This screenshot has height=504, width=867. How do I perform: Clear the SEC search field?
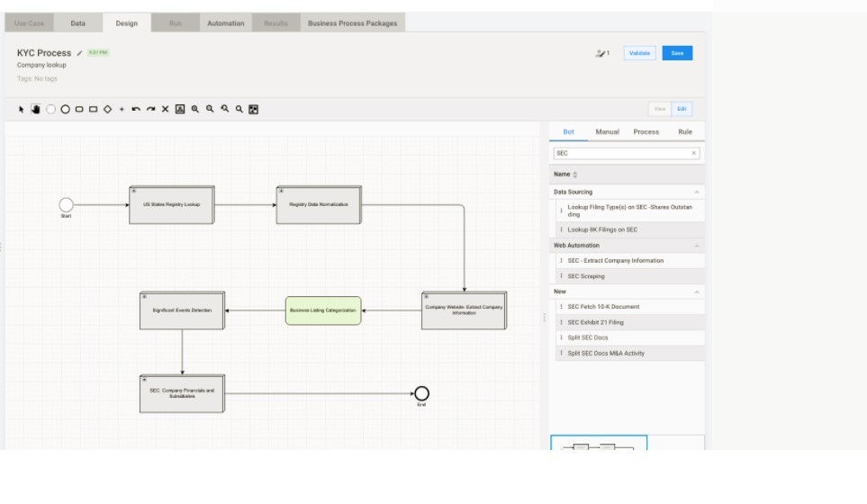693,153
